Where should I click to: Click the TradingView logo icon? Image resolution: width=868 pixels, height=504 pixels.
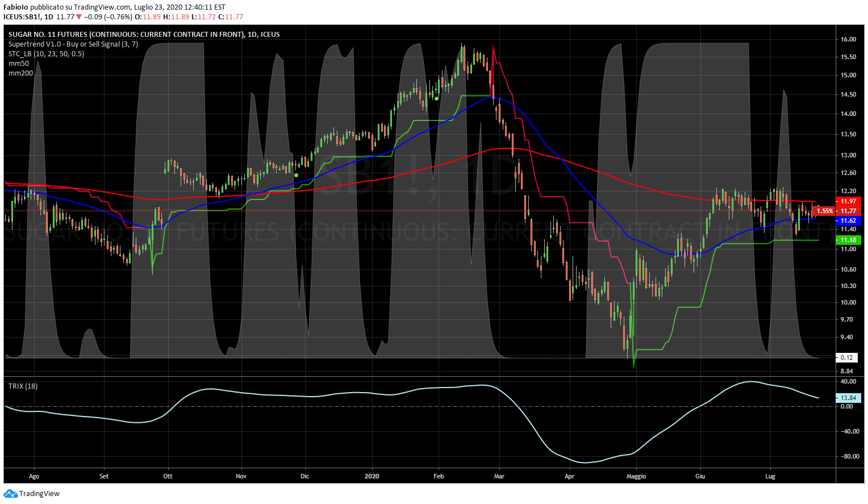click(11, 494)
